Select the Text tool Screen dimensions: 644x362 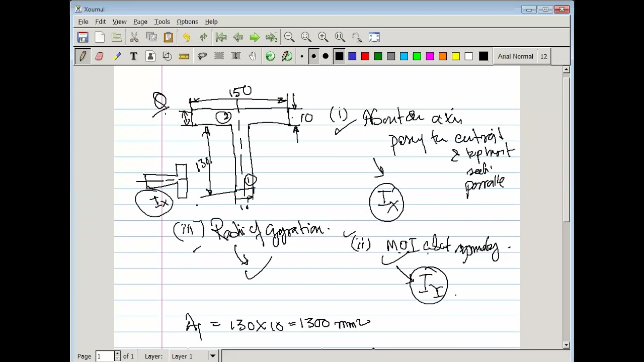click(133, 56)
